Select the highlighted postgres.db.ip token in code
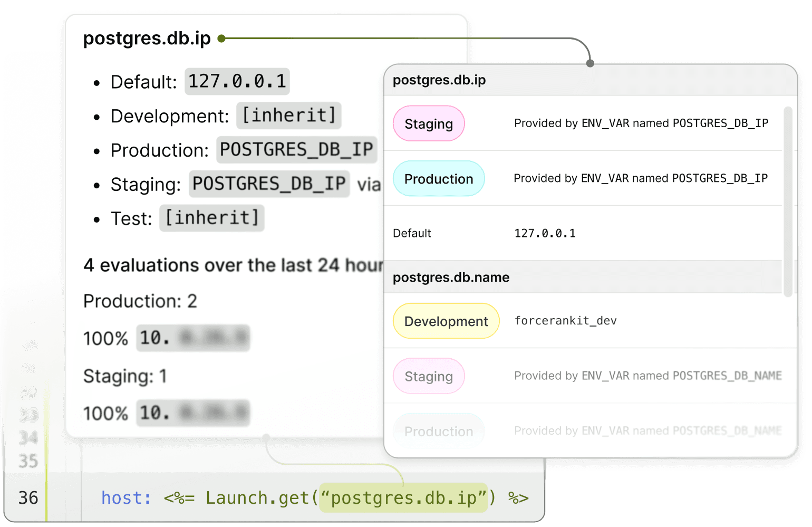Viewport: 812px width, 527px height. pos(404,497)
